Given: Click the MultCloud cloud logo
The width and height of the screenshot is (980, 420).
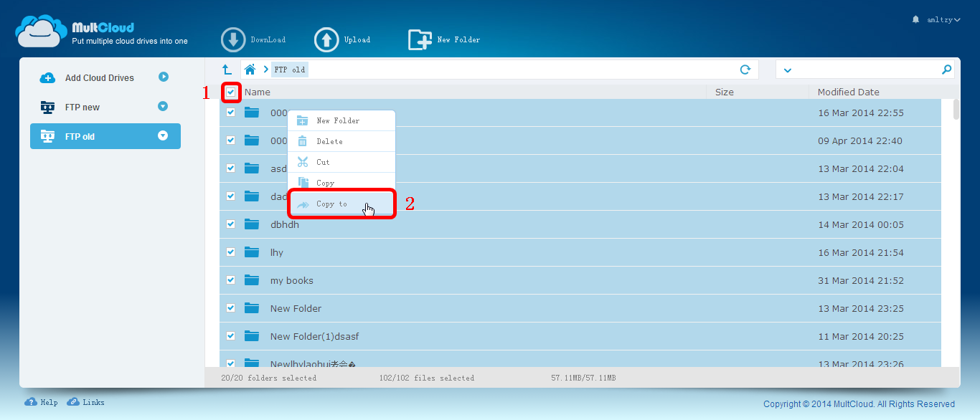Looking at the screenshot, I should tap(41, 32).
